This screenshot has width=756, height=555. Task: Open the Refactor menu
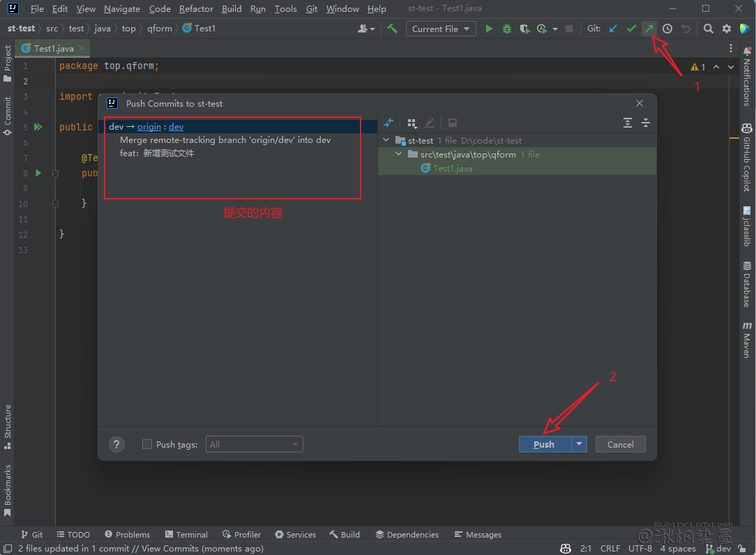pos(196,9)
